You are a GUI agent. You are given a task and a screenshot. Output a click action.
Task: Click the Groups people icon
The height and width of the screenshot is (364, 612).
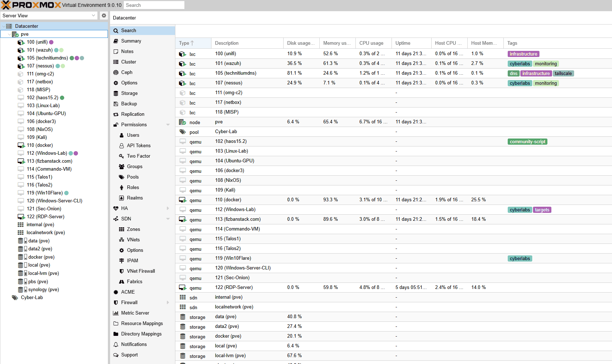122,167
